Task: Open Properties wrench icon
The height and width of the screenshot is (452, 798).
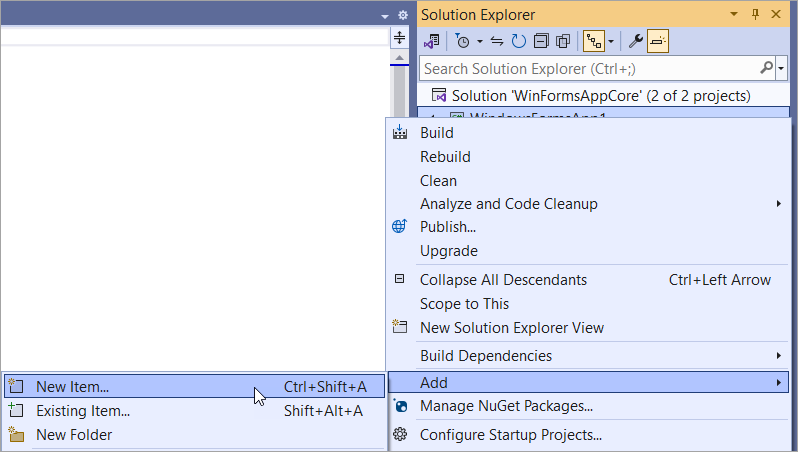Action: click(635, 41)
